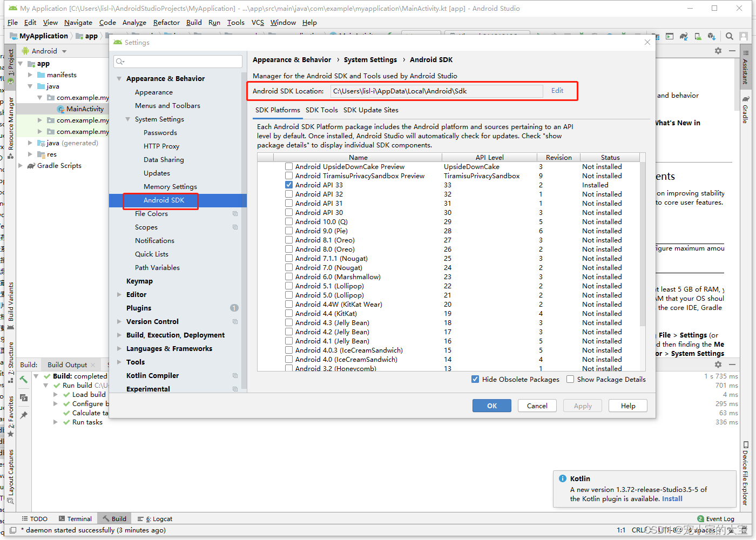This screenshot has width=756, height=540.
Task: Close the Build Output tab
Action: (x=93, y=365)
